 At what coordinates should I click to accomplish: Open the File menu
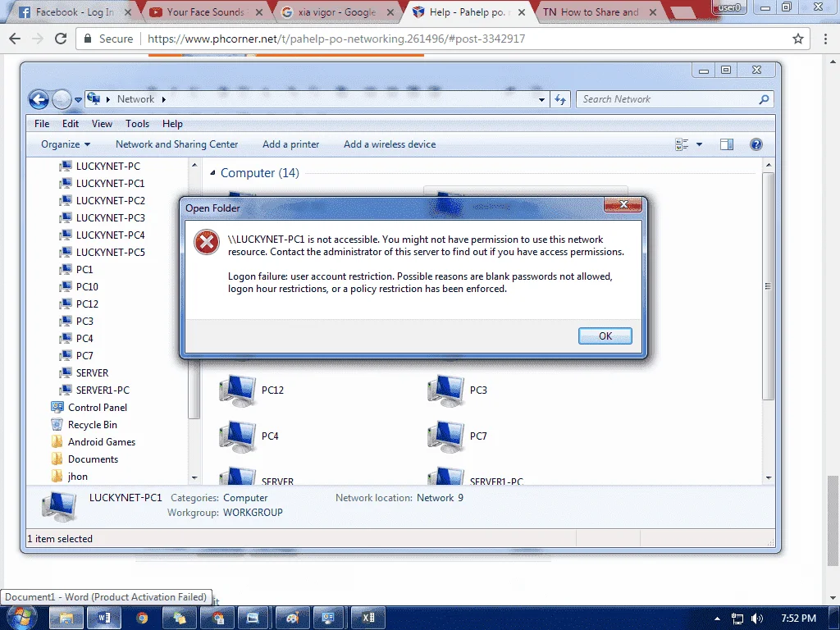click(x=42, y=124)
